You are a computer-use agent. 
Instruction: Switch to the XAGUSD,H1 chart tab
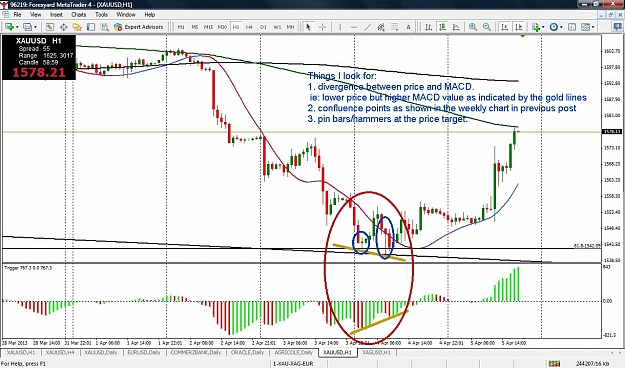point(376,352)
